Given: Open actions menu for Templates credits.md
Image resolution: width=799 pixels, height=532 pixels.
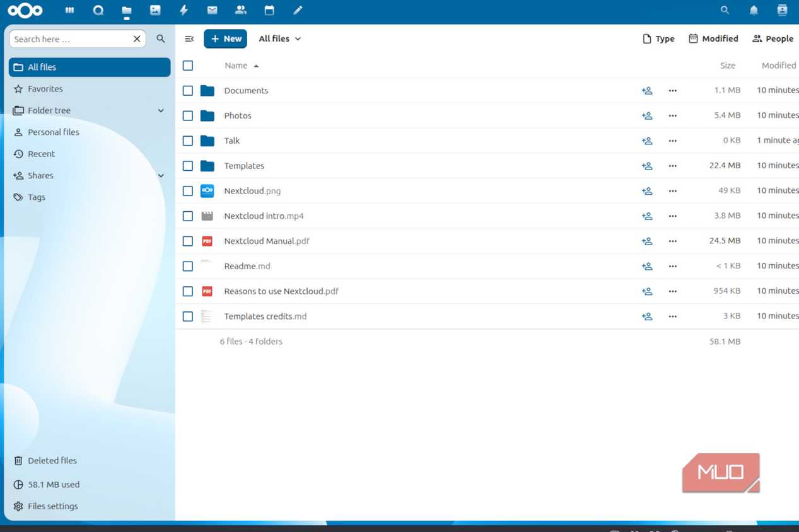Looking at the screenshot, I should pyautogui.click(x=673, y=316).
